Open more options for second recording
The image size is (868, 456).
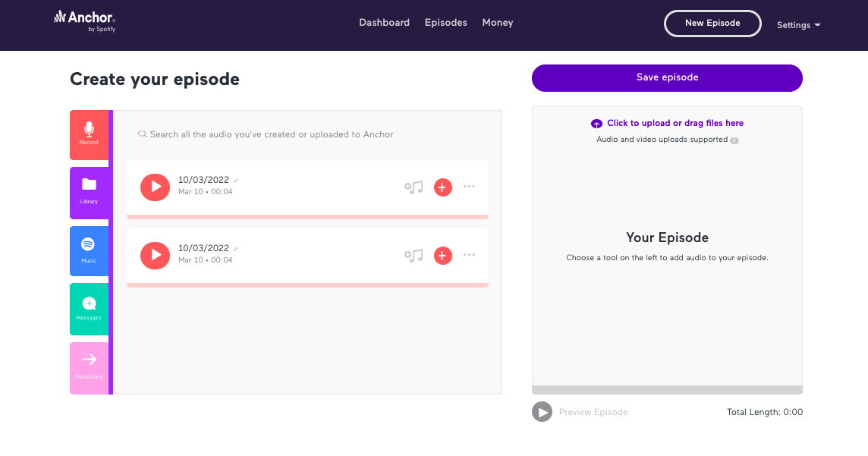click(x=470, y=255)
